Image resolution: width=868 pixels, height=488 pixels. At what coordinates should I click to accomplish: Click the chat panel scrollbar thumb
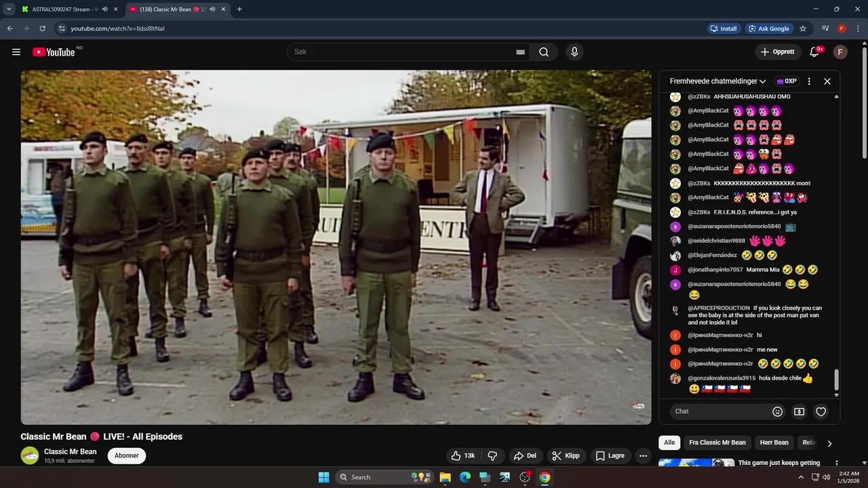coord(836,380)
